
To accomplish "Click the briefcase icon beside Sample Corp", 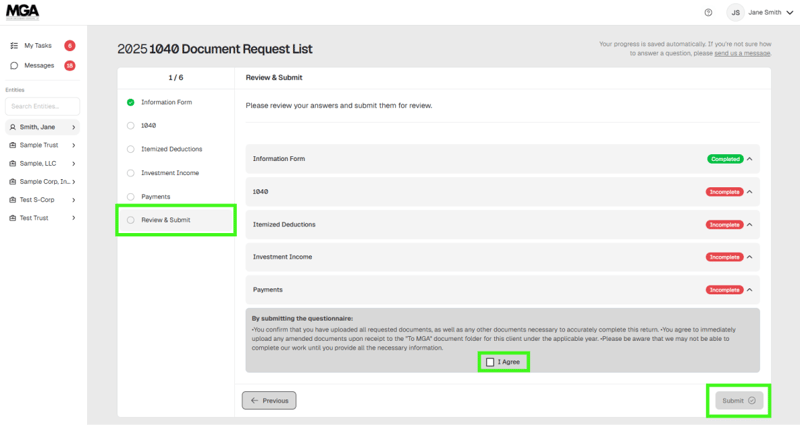I will tap(13, 182).
